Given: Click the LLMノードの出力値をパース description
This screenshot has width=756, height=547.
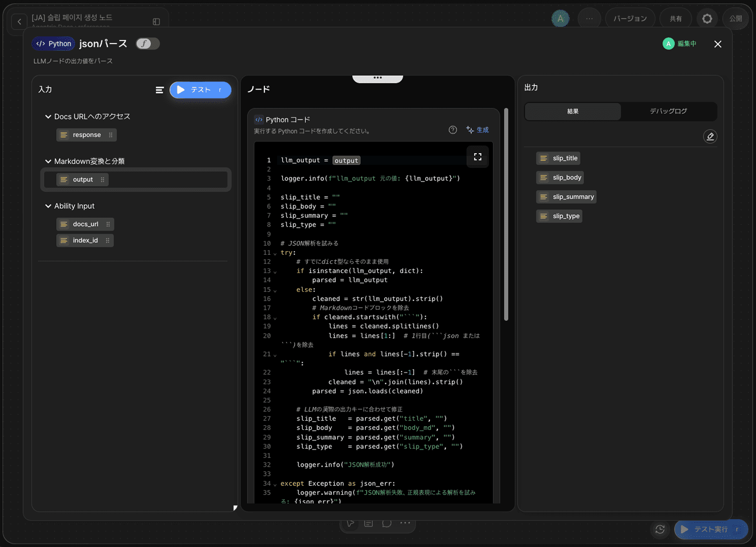Looking at the screenshot, I should (x=73, y=61).
